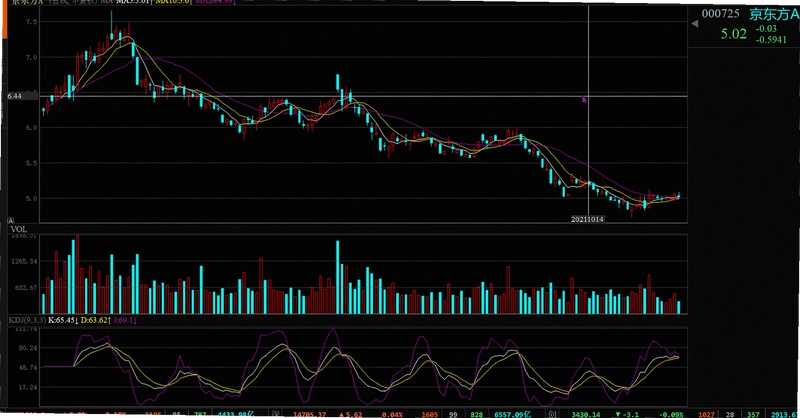This screenshot has width=800, height=418.
Task: Click the K:65.45 value in KDJ header
Action: click(x=63, y=320)
